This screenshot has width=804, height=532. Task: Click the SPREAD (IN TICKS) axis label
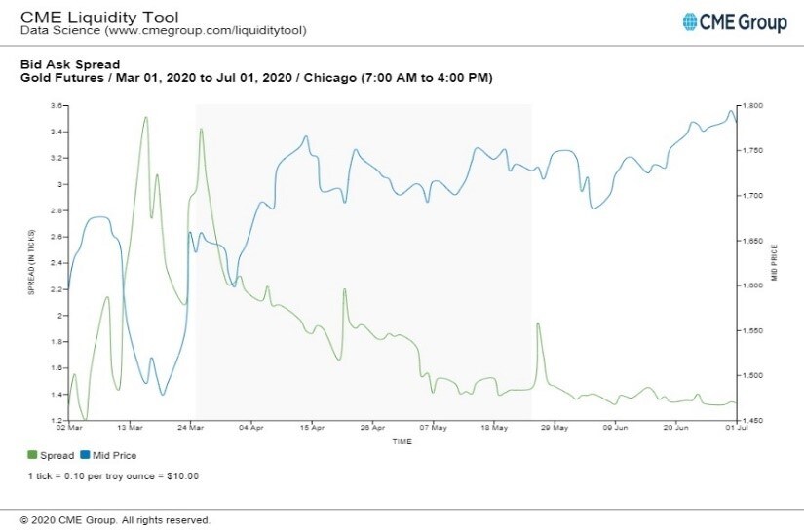pos(31,263)
